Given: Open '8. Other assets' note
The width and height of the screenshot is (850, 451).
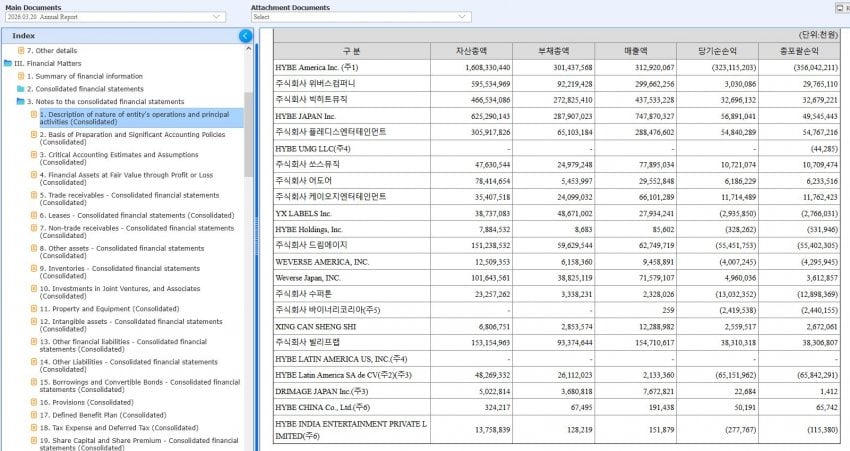Looking at the screenshot, I should tap(122, 252).
